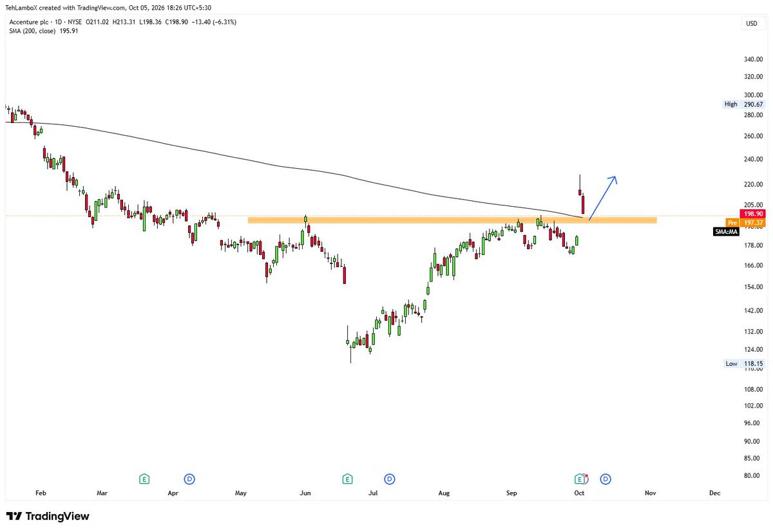773x532 pixels.
Task: Select the 195.91 SMA value
Action: [68, 30]
